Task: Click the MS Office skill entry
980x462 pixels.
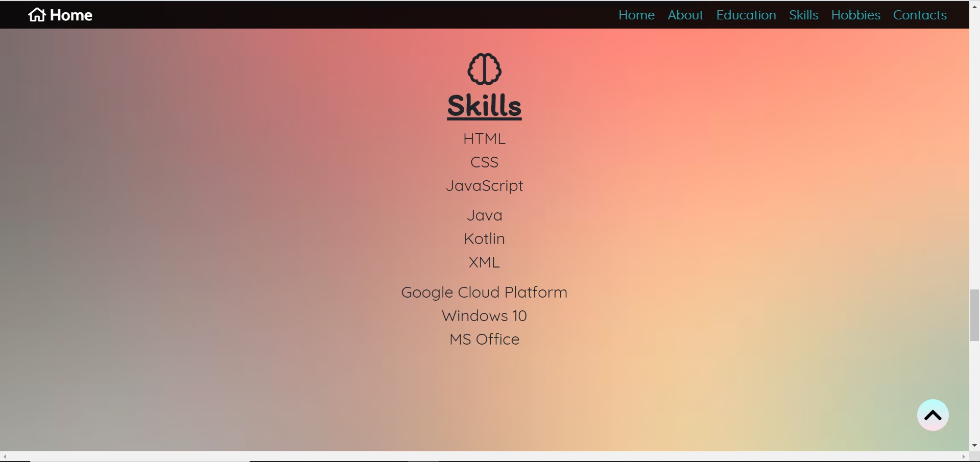Action: (x=484, y=339)
